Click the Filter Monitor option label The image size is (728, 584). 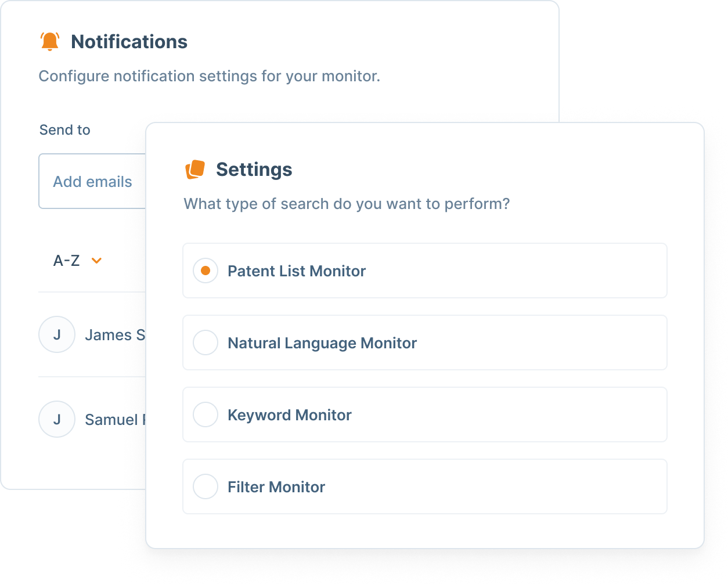tap(276, 487)
